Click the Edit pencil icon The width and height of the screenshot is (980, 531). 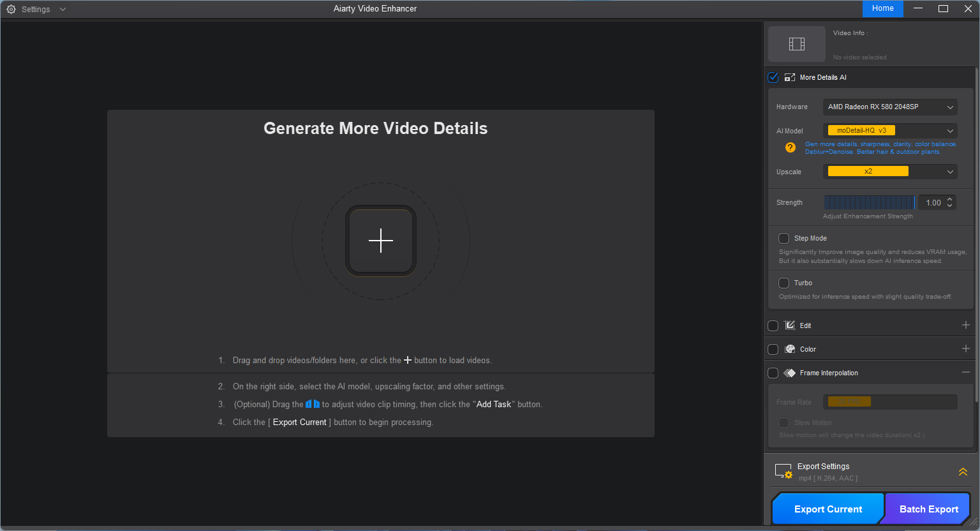coord(790,325)
